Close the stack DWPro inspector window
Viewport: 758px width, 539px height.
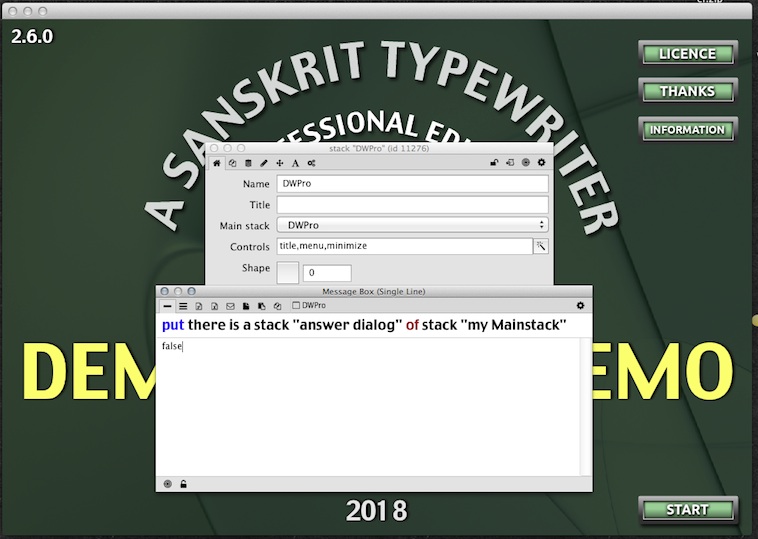(x=215, y=148)
